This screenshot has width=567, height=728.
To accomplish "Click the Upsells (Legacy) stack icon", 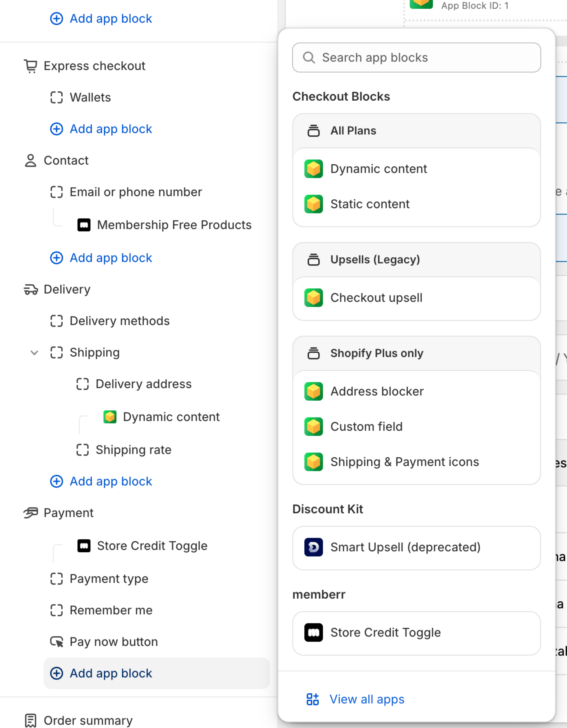I will (x=313, y=260).
